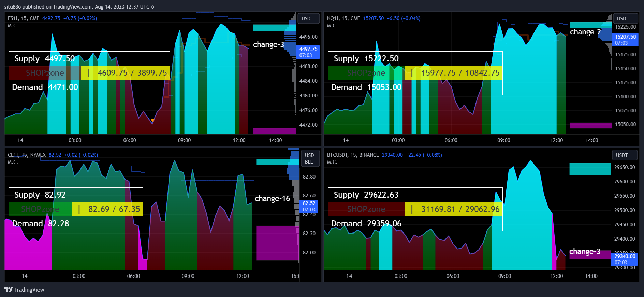Screen dimensions: 644x297
Task: Click the teal supply zone box in BTCUSDT chart
Action: click(x=590, y=169)
